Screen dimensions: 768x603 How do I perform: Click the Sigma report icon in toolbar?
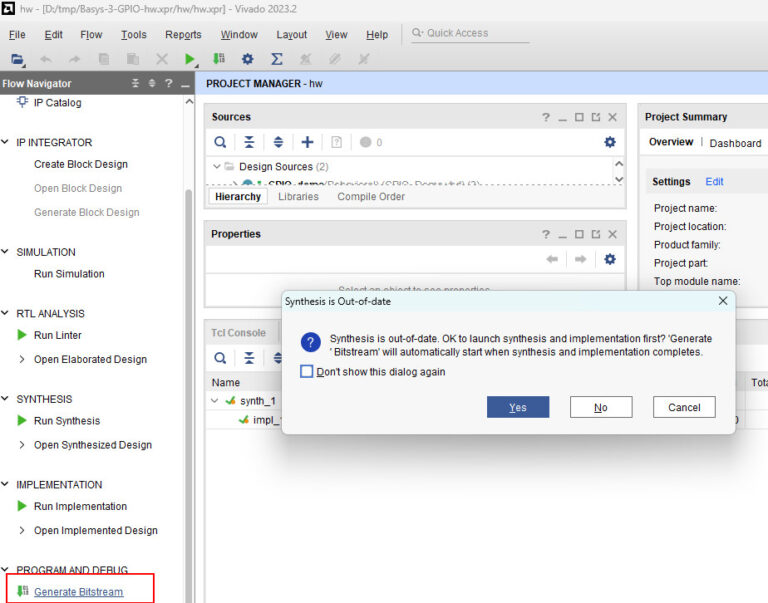(x=277, y=59)
